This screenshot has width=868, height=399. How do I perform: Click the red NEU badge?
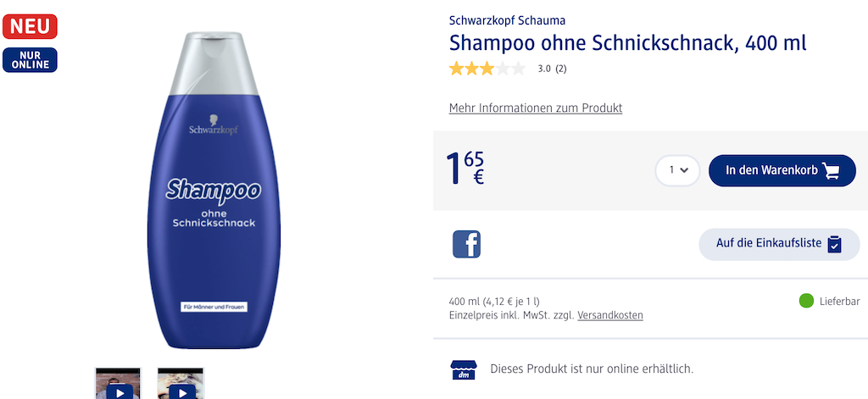(30, 26)
